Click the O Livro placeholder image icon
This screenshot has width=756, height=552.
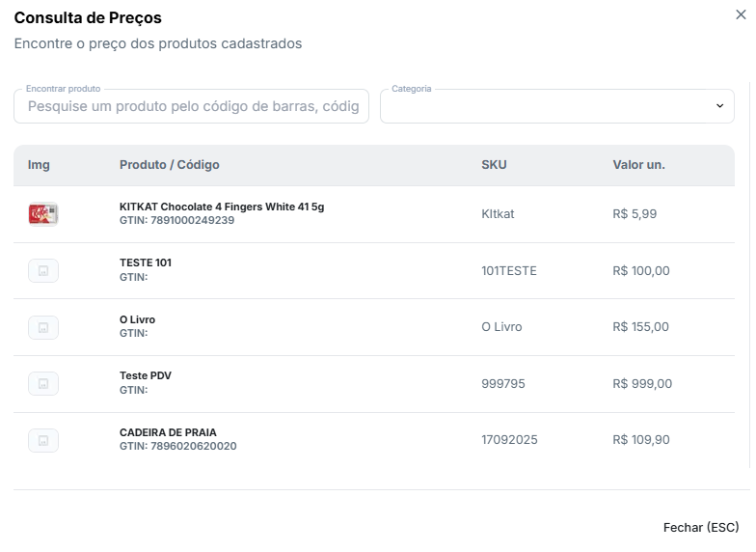[43, 328]
